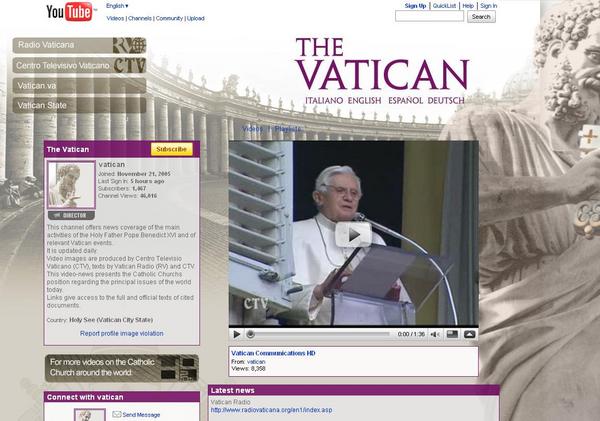Open the Videos menu link
The image size is (600, 421).
(x=115, y=18)
